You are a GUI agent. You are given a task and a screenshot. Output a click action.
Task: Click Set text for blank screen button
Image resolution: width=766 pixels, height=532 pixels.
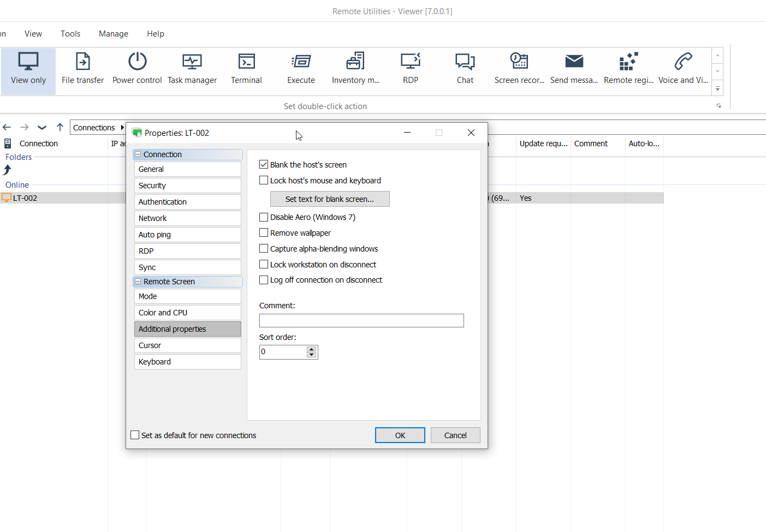(330, 199)
